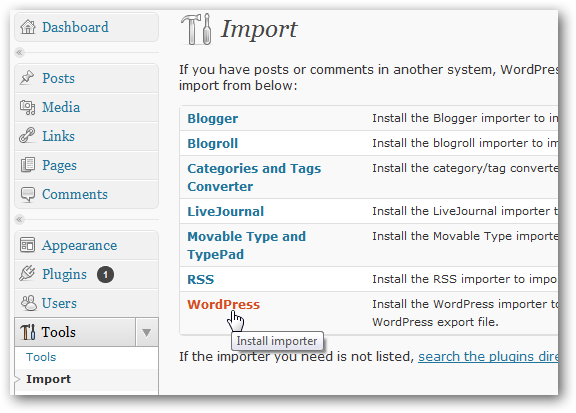Install the RSS importer
The width and height of the screenshot is (576, 413).
pos(201,280)
